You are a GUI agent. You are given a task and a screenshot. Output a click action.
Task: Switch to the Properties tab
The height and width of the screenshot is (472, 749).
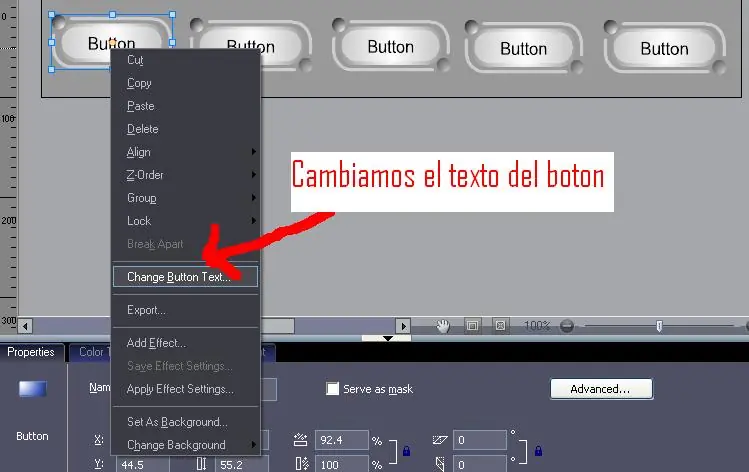pyautogui.click(x=31, y=352)
